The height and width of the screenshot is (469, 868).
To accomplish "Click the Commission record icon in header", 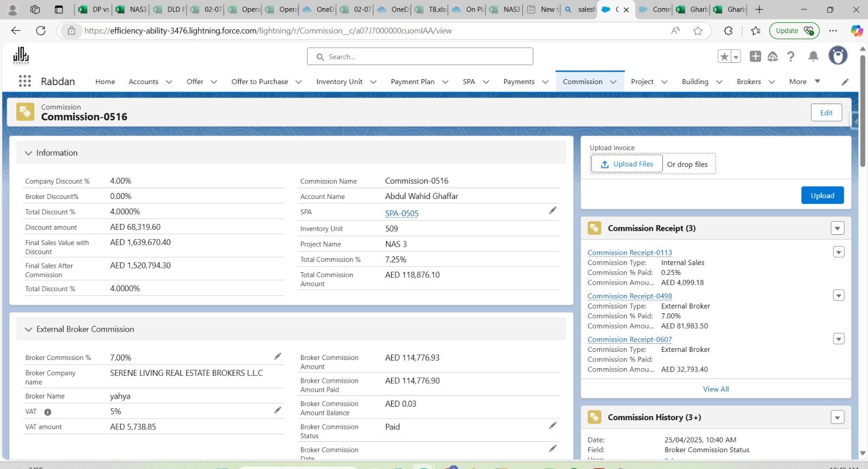I will tap(25, 112).
